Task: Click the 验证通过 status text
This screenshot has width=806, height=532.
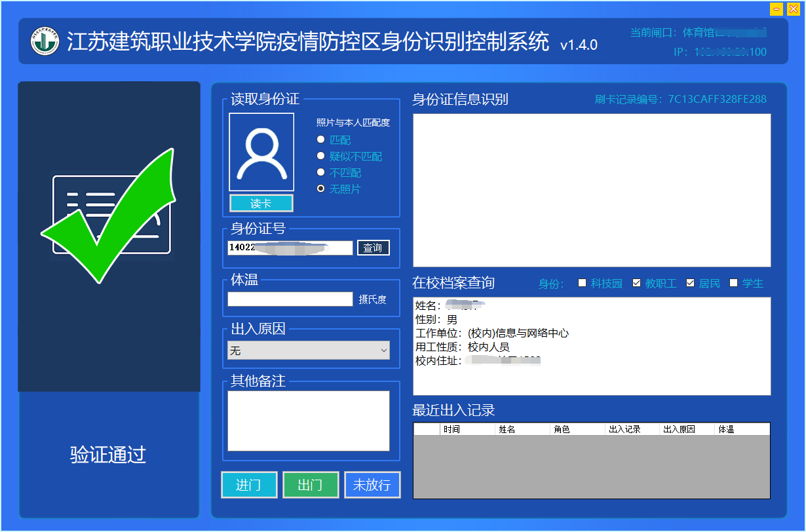Action: tap(108, 455)
